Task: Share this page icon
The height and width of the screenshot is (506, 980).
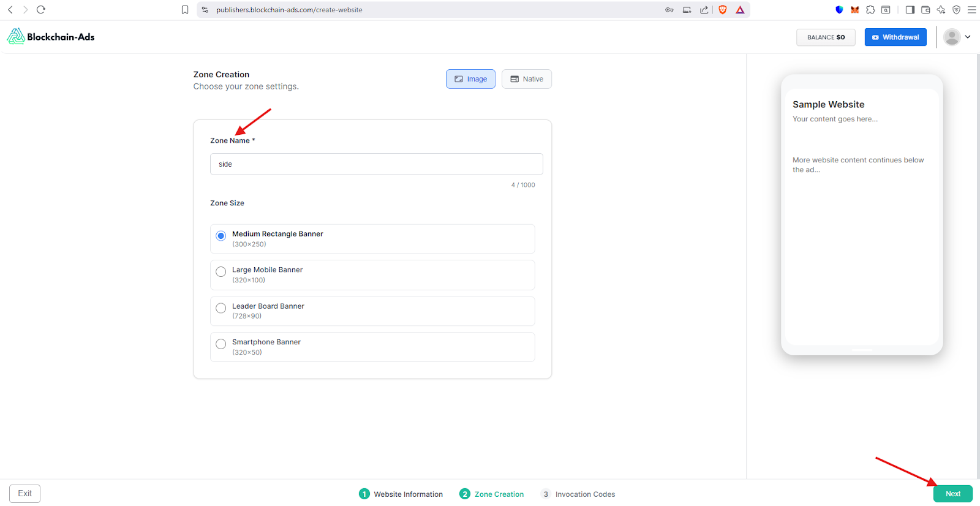Action: click(x=704, y=10)
